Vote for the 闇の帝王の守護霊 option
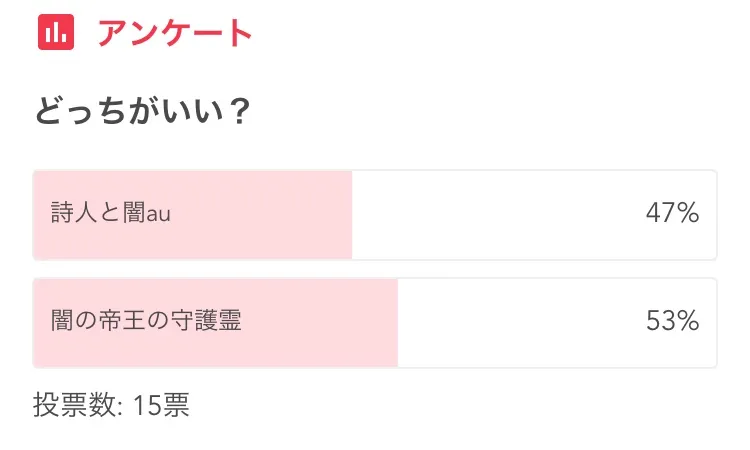Viewport: 750px width, 450px height. click(375, 323)
